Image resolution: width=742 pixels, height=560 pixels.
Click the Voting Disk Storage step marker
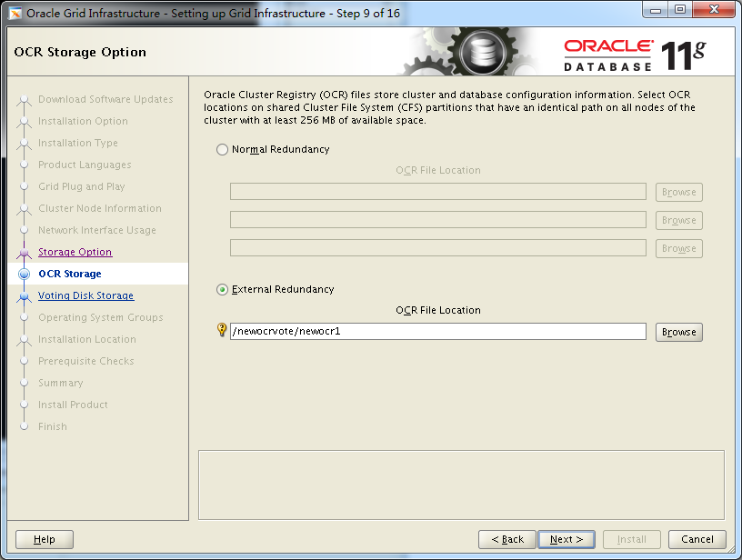[x=25, y=296]
